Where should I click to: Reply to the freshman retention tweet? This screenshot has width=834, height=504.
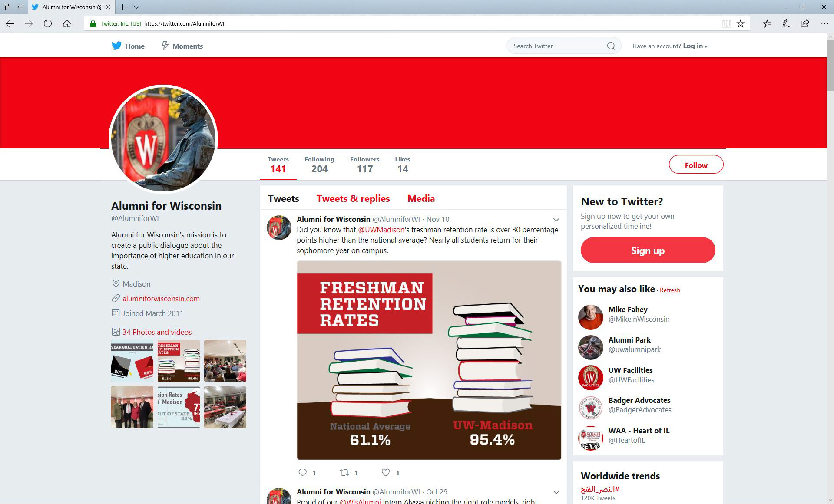(x=303, y=472)
